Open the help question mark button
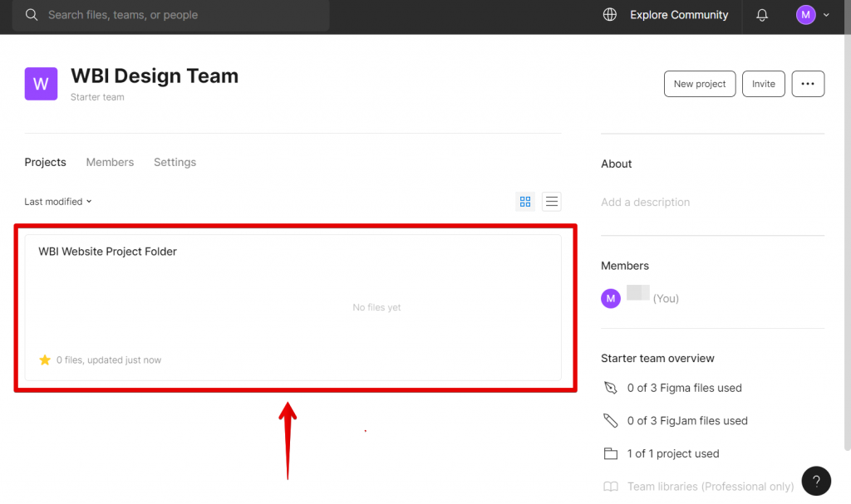Viewport: 851px width, 504px height. pos(816,481)
